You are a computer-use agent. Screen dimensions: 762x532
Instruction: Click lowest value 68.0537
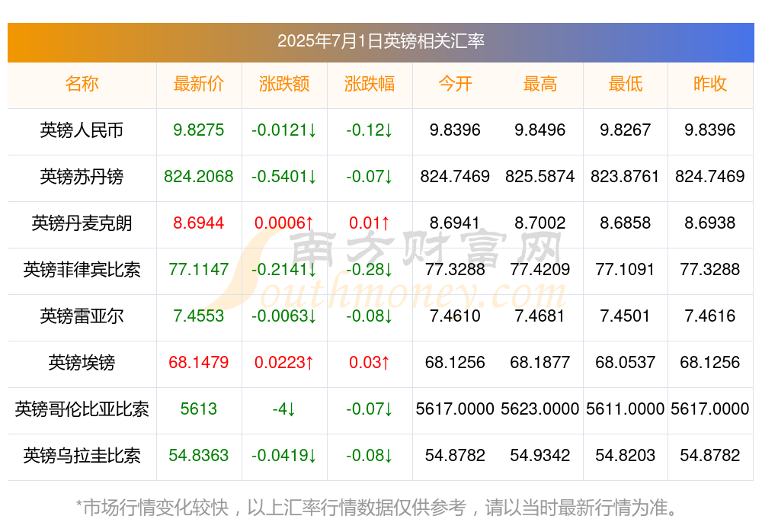click(x=625, y=363)
